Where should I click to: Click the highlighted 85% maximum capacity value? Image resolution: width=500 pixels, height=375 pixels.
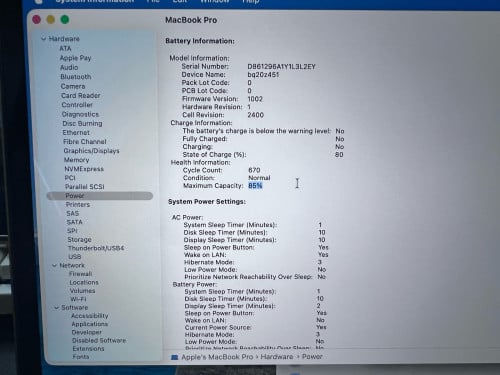[x=255, y=186]
